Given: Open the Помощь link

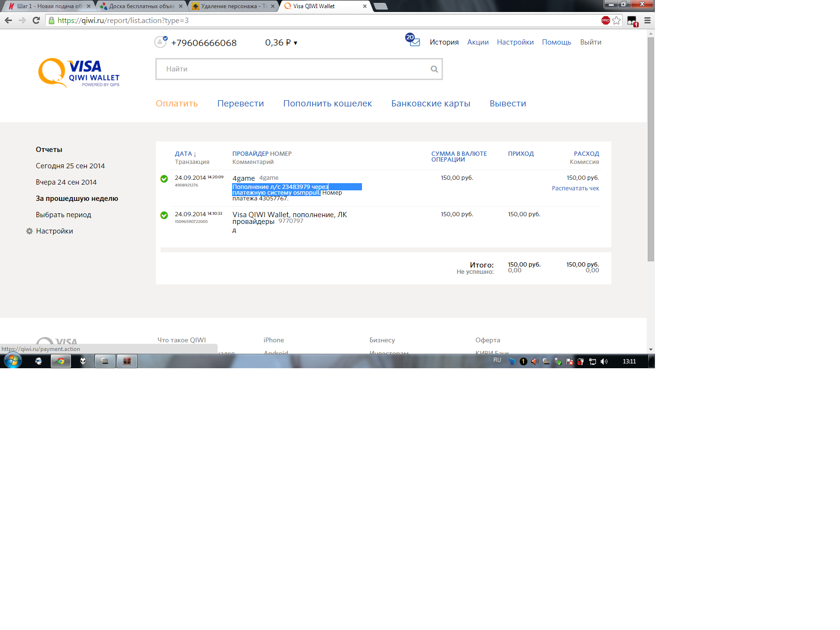Looking at the screenshot, I should pyautogui.click(x=557, y=42).
